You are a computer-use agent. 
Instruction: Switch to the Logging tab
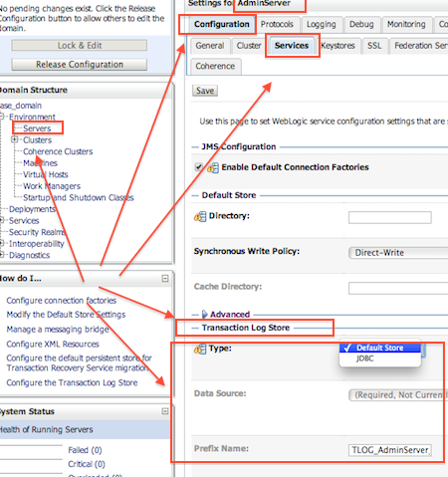click(x=322, y=24)
